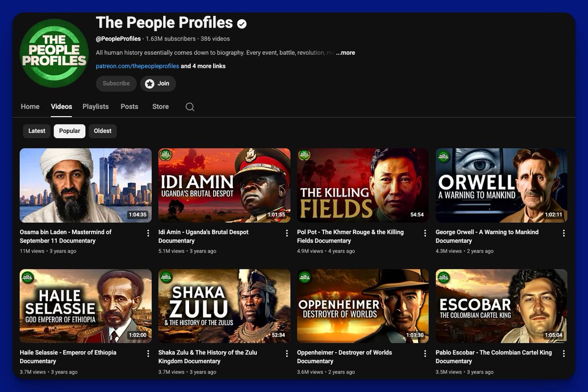Click the search magnifier icon in channel tabs
The width and height of the screenshot is (588, 392).
coord(190,107)
